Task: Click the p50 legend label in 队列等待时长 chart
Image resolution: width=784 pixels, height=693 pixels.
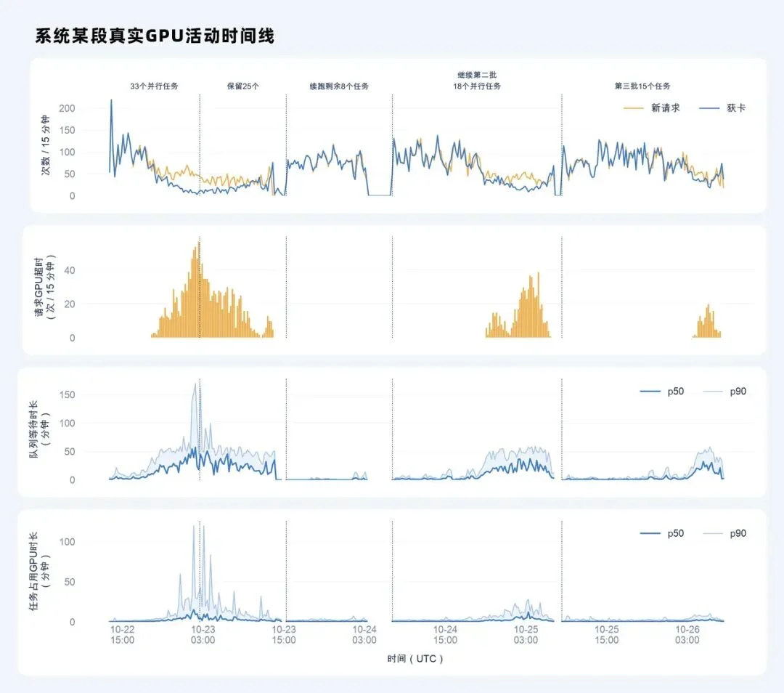Action: [676, 392]
